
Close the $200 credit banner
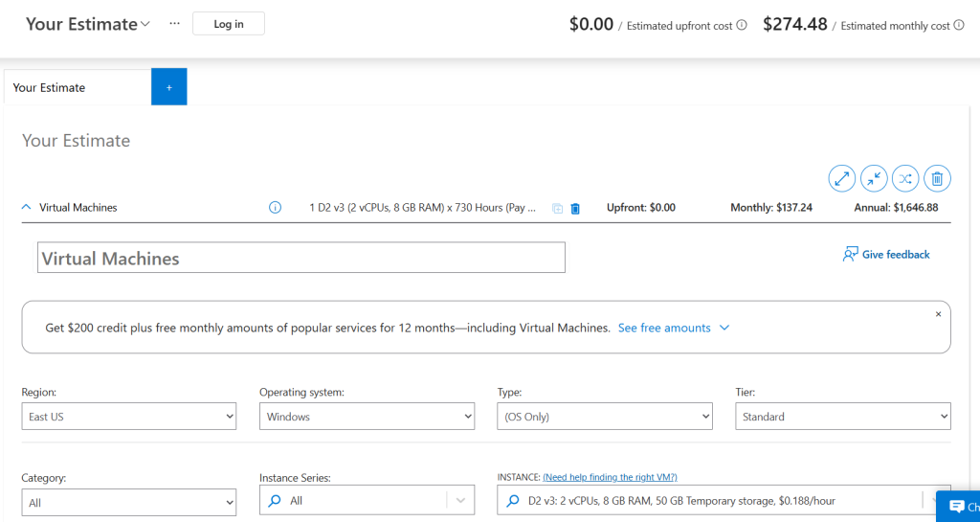click(x=938, y=314)
